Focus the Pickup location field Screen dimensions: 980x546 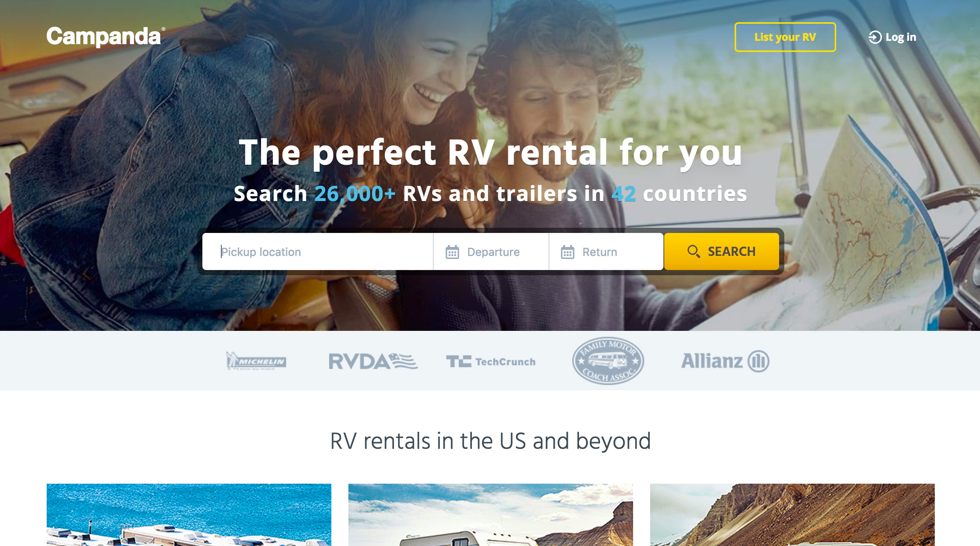click(318, 252)
